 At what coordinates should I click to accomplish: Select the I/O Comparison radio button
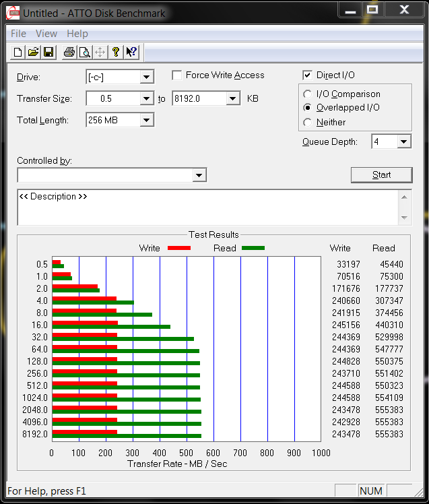pos(308,94)
